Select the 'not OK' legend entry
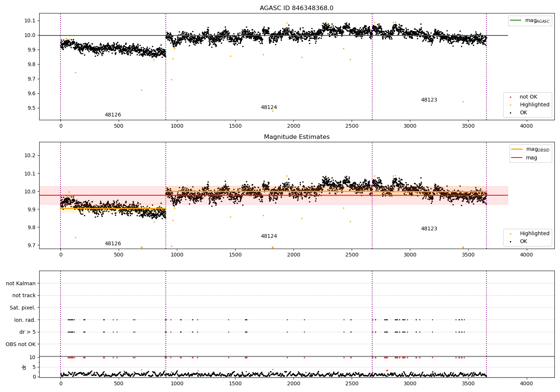Screen dimensions: 560x392 point(528,97)
